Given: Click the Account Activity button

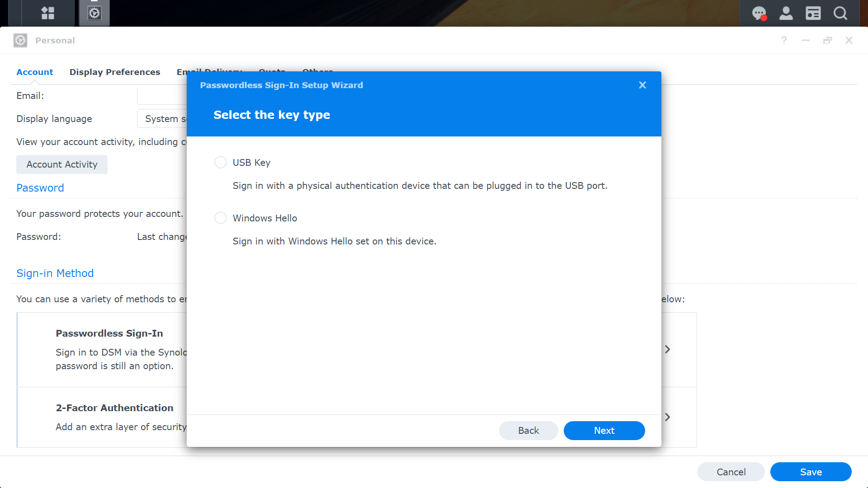Looking at the screenshot, I should click(x=62, y=164).
